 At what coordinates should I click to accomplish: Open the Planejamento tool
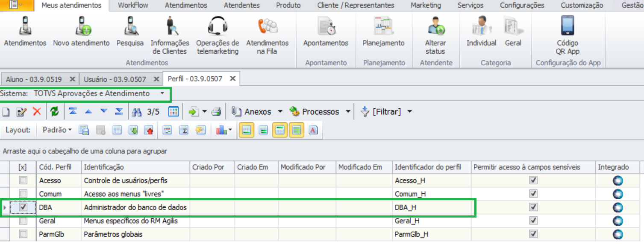coord(383,32)
